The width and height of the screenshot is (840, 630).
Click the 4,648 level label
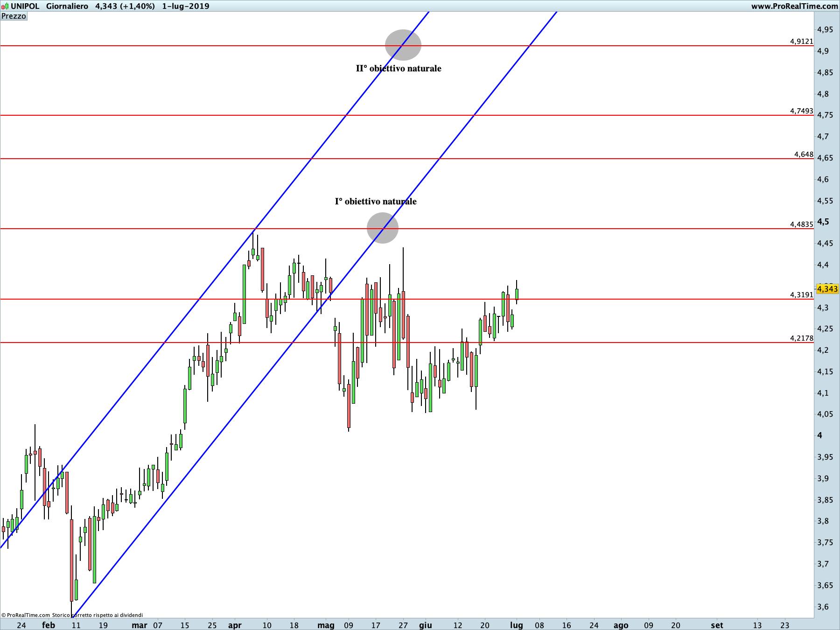pos(804,154)
